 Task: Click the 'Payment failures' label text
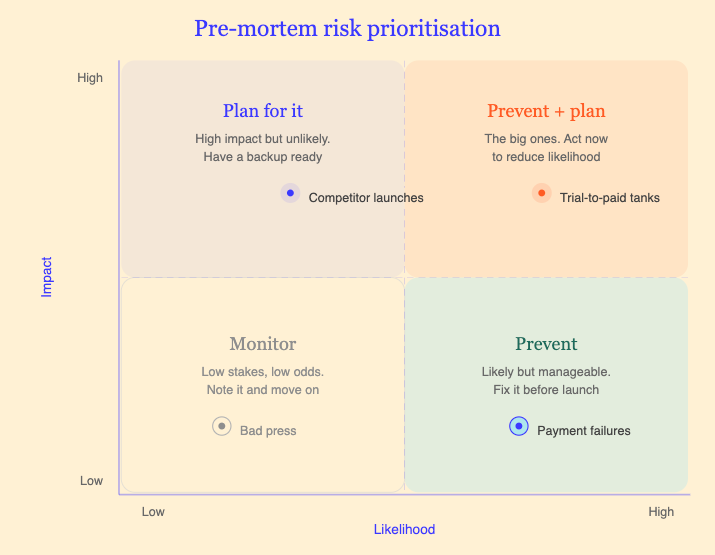584,431
